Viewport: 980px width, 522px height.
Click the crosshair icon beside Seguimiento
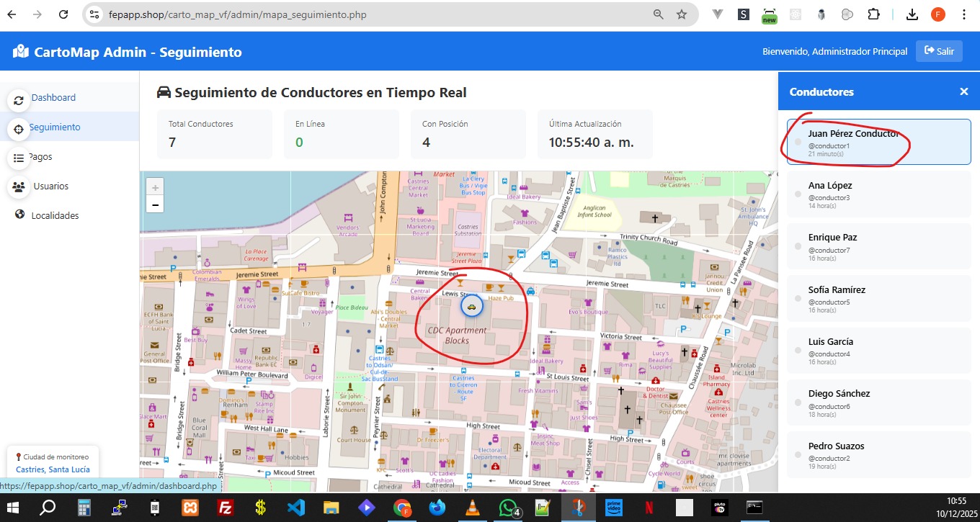coord(19,130)
